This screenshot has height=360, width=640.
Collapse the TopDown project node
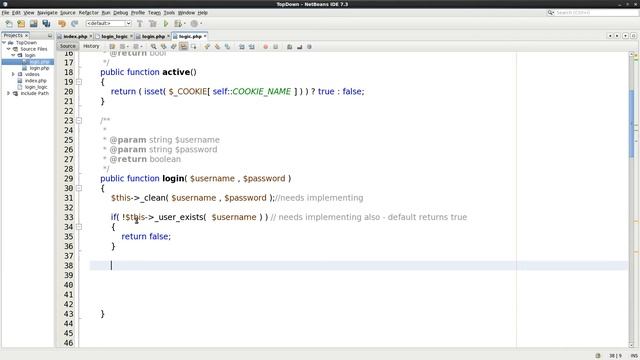[x=4, y=42]
